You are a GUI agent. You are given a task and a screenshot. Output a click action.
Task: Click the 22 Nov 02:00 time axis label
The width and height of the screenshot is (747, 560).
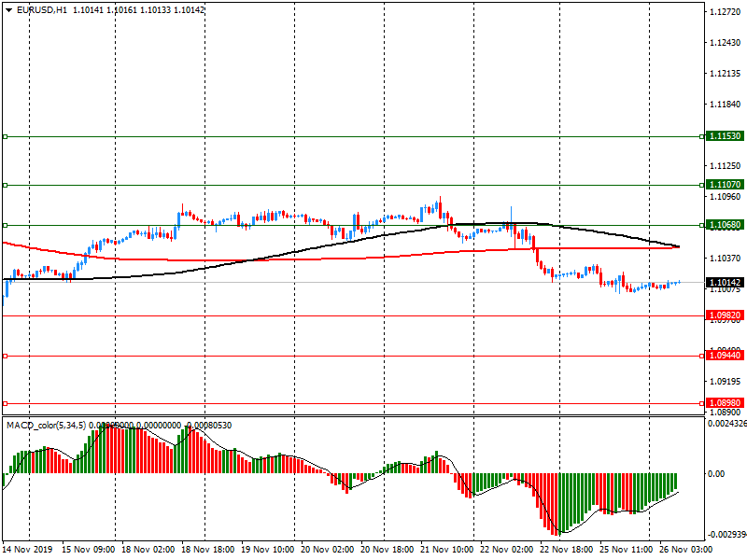[507, 549]
